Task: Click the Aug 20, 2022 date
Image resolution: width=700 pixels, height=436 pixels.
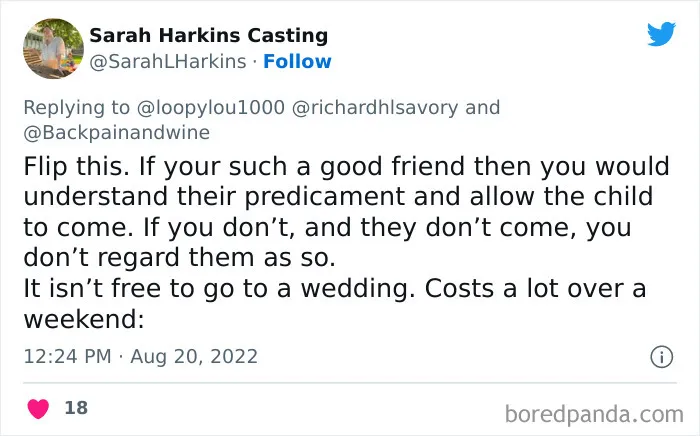Action: point(194,356)
